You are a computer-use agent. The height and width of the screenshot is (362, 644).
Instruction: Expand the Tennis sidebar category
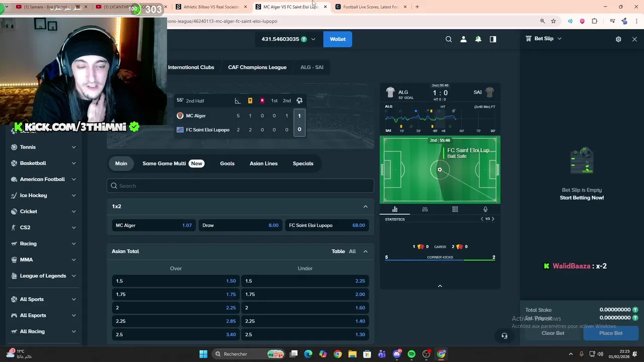point(73,147)
